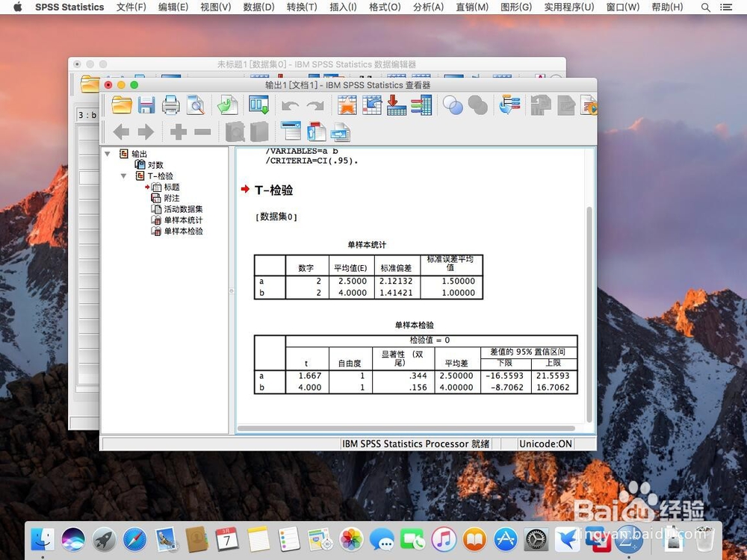
Task: Click the Demote right arrow in outline toolbar
Action: coord(146,131)
